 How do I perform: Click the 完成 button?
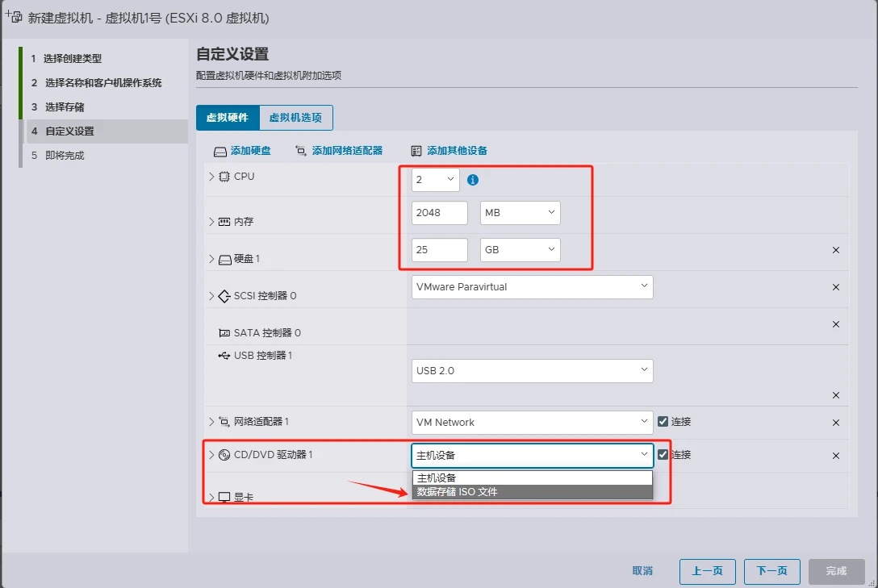click(x=837, y=571)
